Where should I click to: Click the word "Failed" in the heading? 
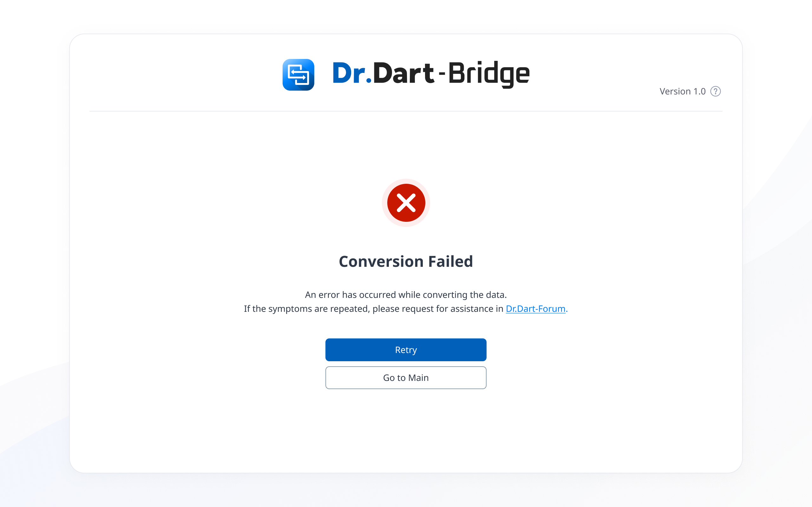(x=450, y=261)
